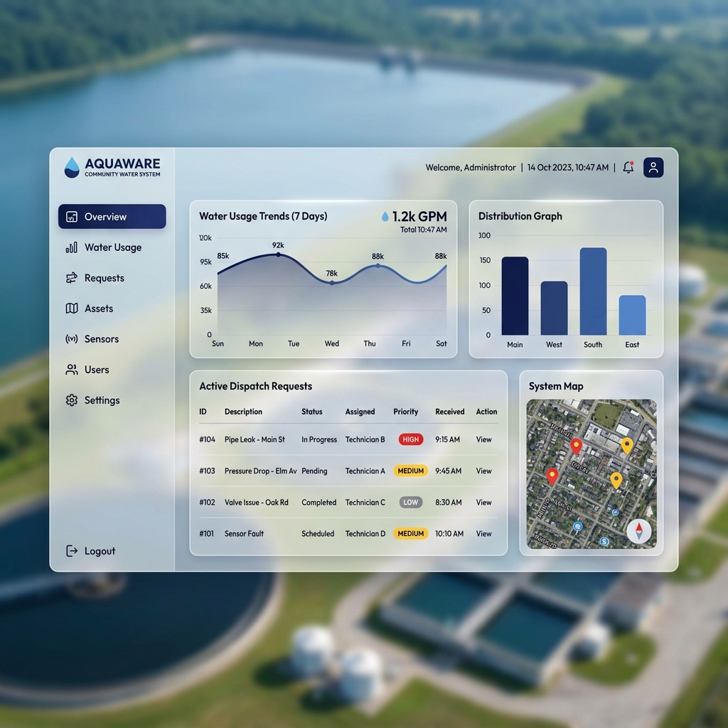The image size is (728, 728).
Task: Sort by the Received column header
Action: pyautogui.click(x=450, y=412)
